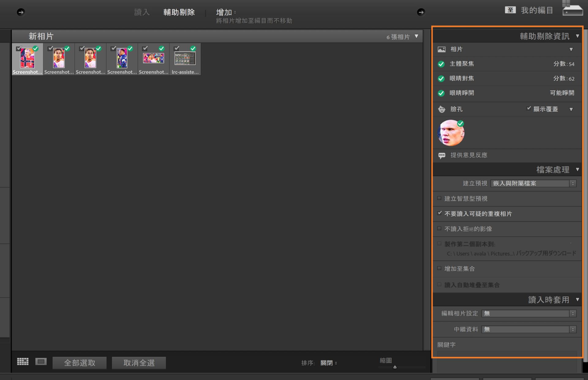Enable 讀入自動堆疊至集合 checkbox

tap(439, 284)
